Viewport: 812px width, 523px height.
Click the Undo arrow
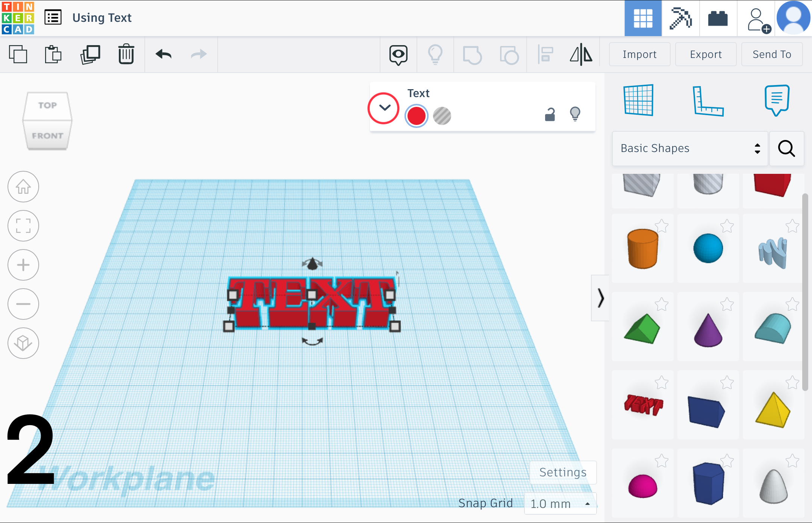click(x=164, y=55)
